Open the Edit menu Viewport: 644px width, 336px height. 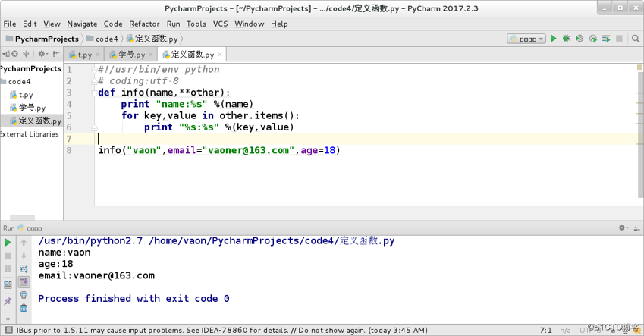tap(30, 24)
